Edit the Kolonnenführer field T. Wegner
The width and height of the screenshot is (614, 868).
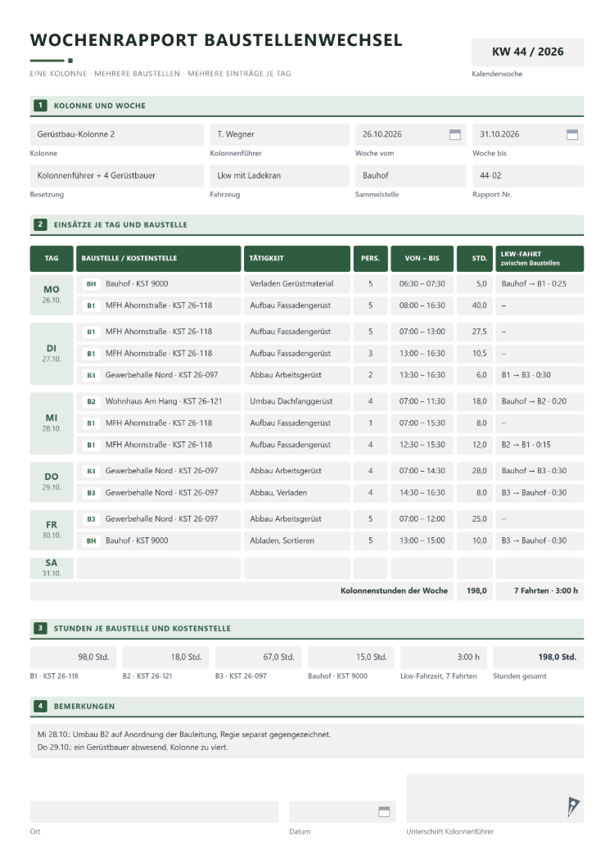[x=279, y=134]
